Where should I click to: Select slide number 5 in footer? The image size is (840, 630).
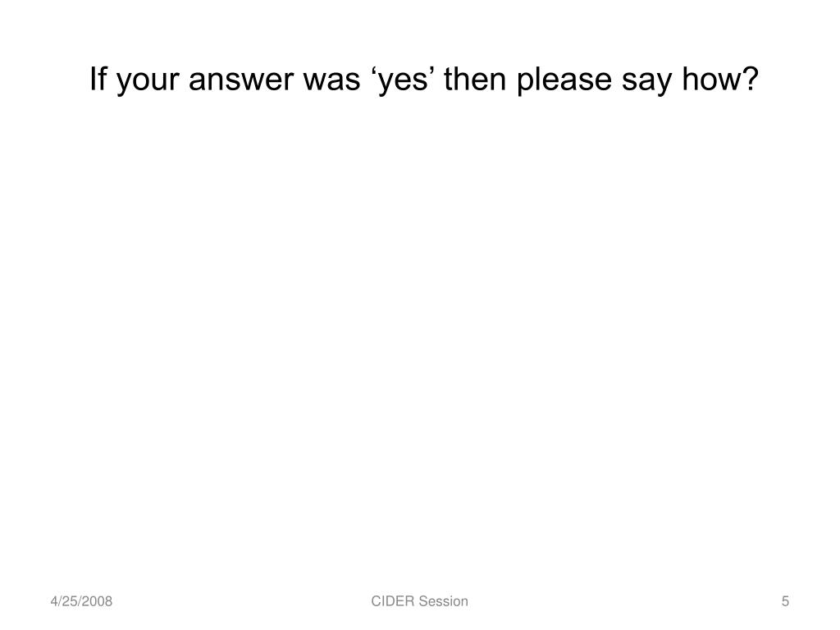click(785, 601)
